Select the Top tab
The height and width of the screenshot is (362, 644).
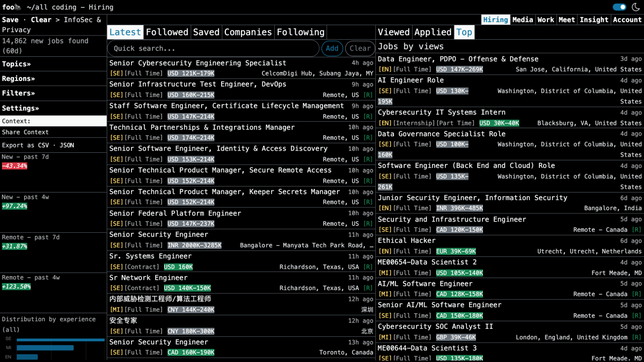click(x=464, y=32)
